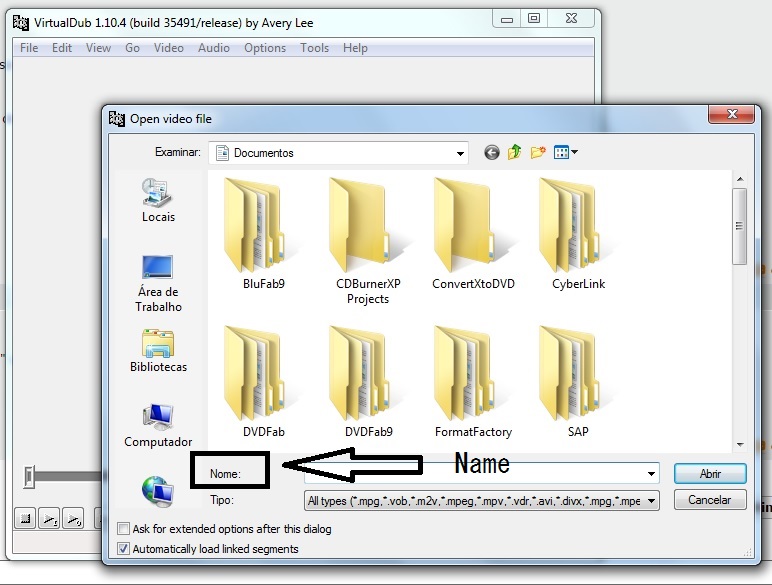This screenshot has width=772, height=585.
Task: Go to Locais in places bar
Action: coord(158,200)
